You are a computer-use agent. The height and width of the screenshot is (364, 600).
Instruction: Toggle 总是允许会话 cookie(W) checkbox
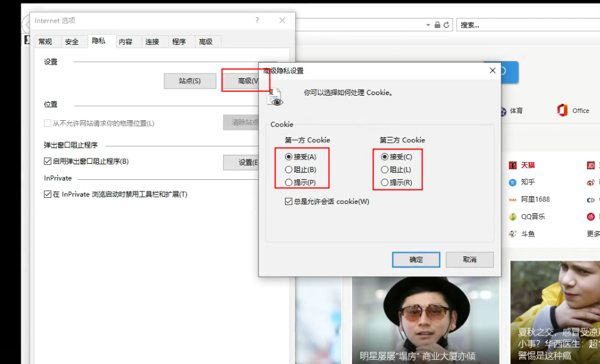(x=289, y=202)
